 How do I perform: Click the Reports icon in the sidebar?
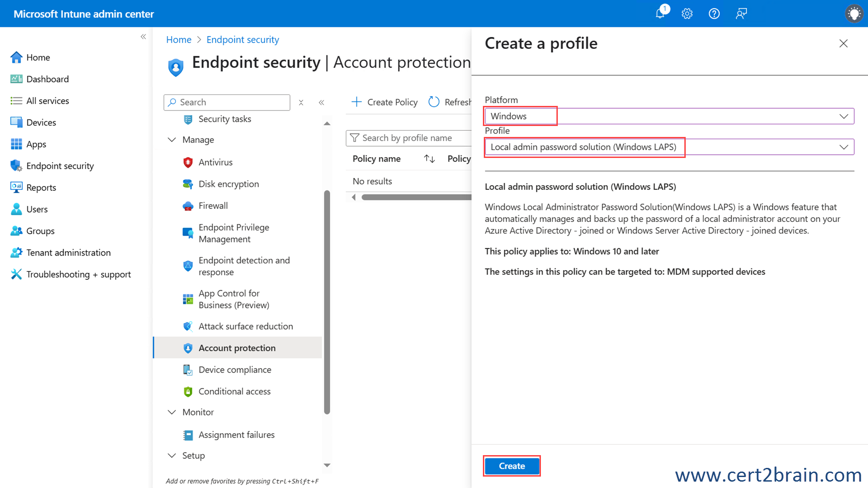point(16,187)
